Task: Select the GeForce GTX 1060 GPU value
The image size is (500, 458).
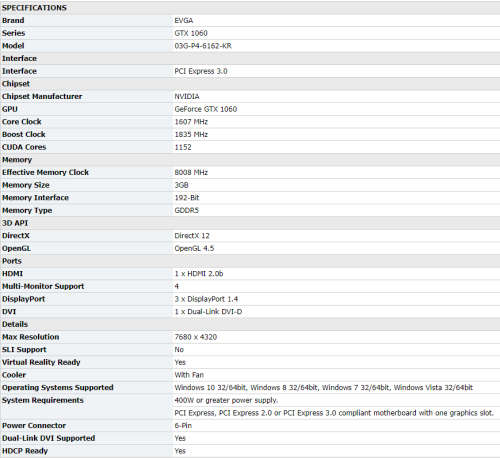Action: click(206, 109)
